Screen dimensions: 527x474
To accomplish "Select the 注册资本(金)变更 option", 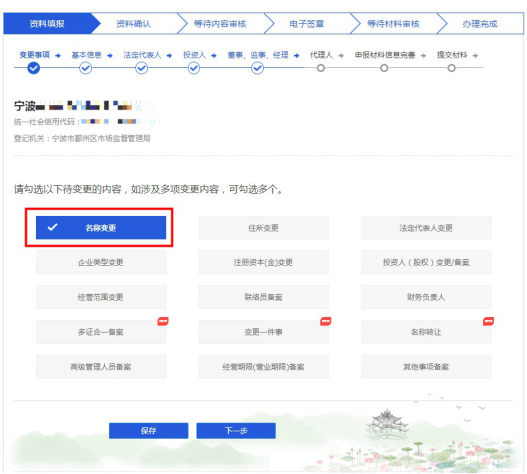I will [264, 262].
